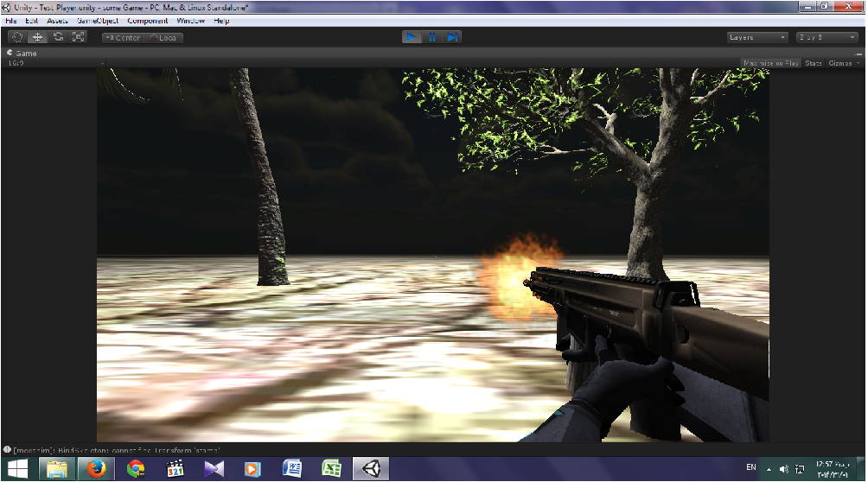Open the 16:9 aspect ratio dropdown
The image size is (868, 482).
click(52, 63)
